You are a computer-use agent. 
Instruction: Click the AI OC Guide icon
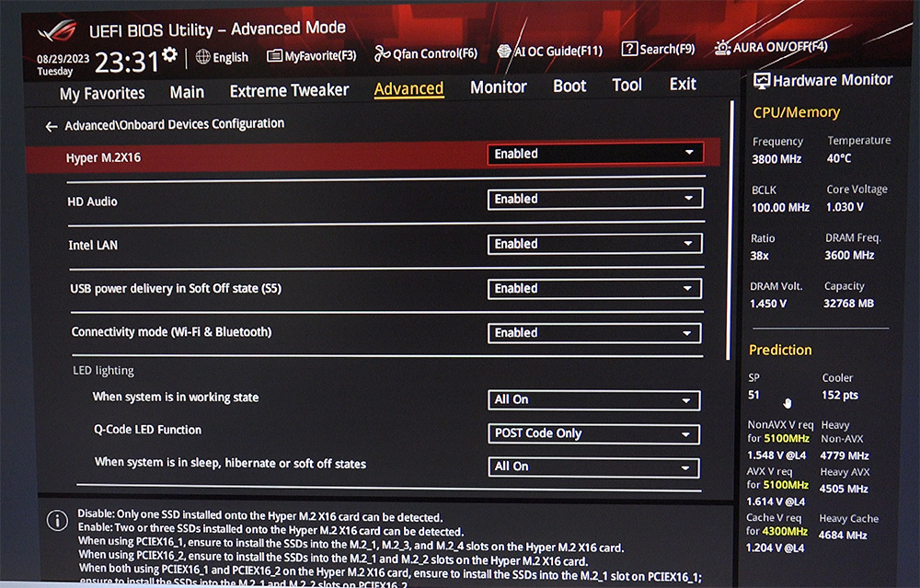pyautogui.click(x=504, y=51)
